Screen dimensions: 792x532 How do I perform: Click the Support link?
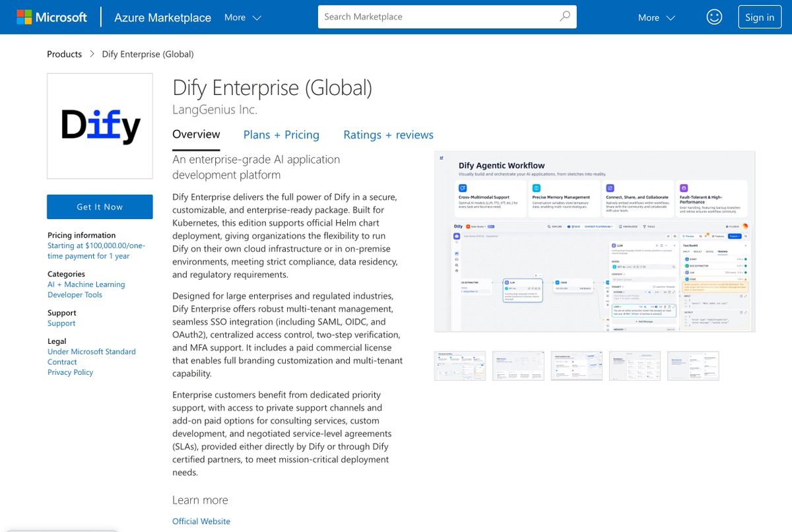61,323
